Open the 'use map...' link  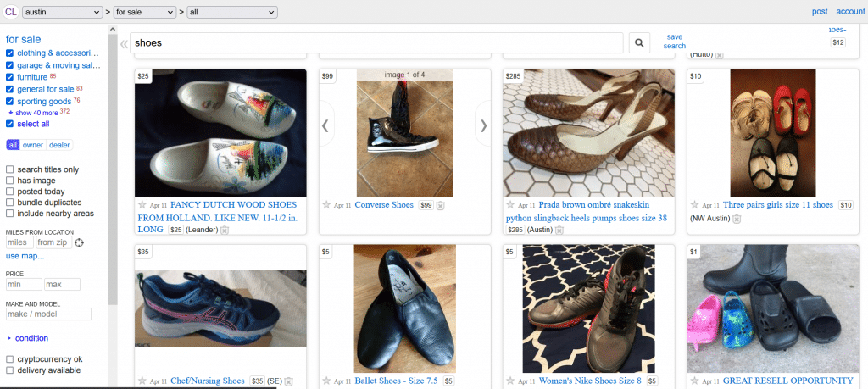(x=25, y=256)
